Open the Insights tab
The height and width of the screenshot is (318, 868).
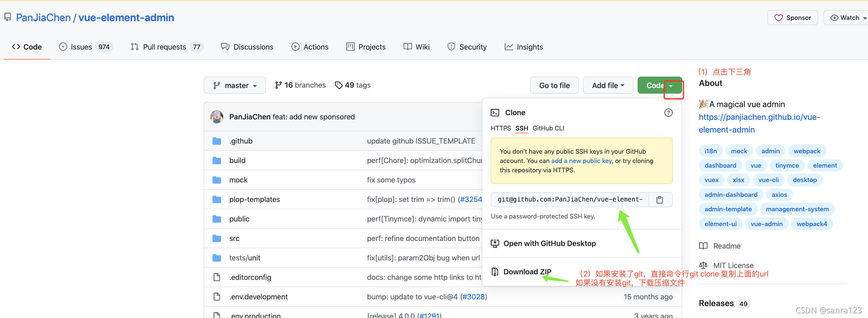click(524, 47)
